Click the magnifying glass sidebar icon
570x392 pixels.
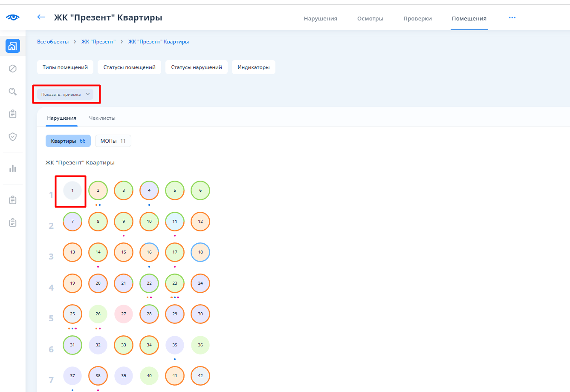(13, 92)
